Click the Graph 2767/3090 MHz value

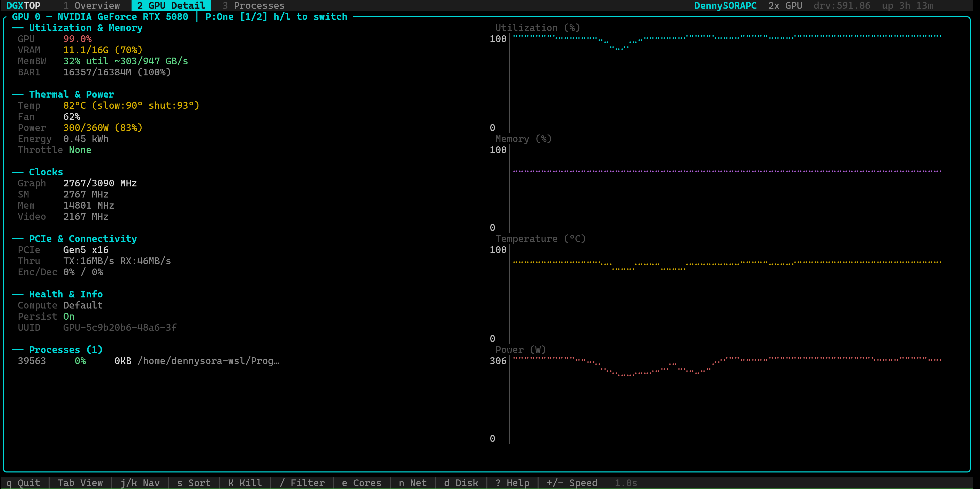point(100,183)
